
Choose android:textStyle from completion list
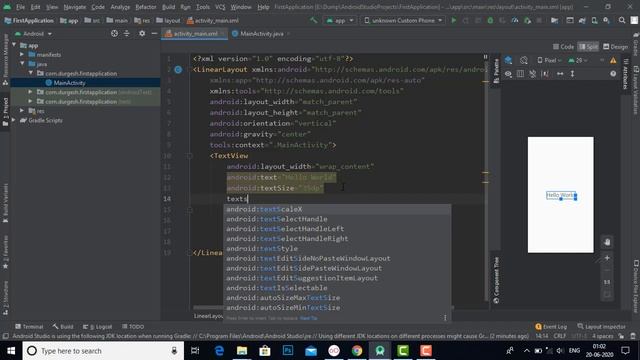[337, 249]
